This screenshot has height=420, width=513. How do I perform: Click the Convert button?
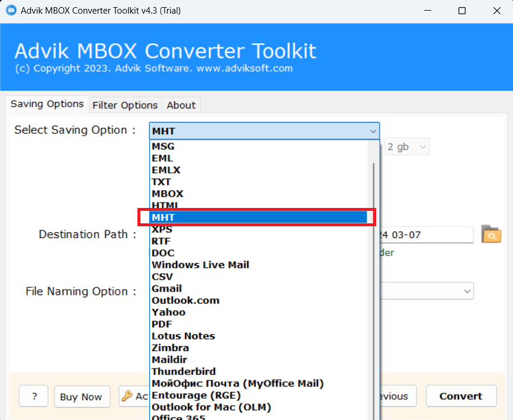click(461, 396)
